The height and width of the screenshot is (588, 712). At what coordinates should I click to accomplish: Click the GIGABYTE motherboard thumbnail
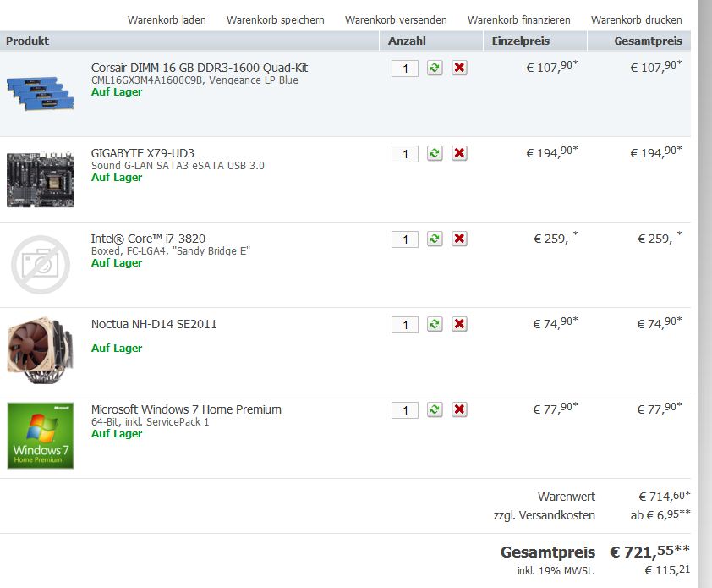pyautogui.click(x=41, y=179)
